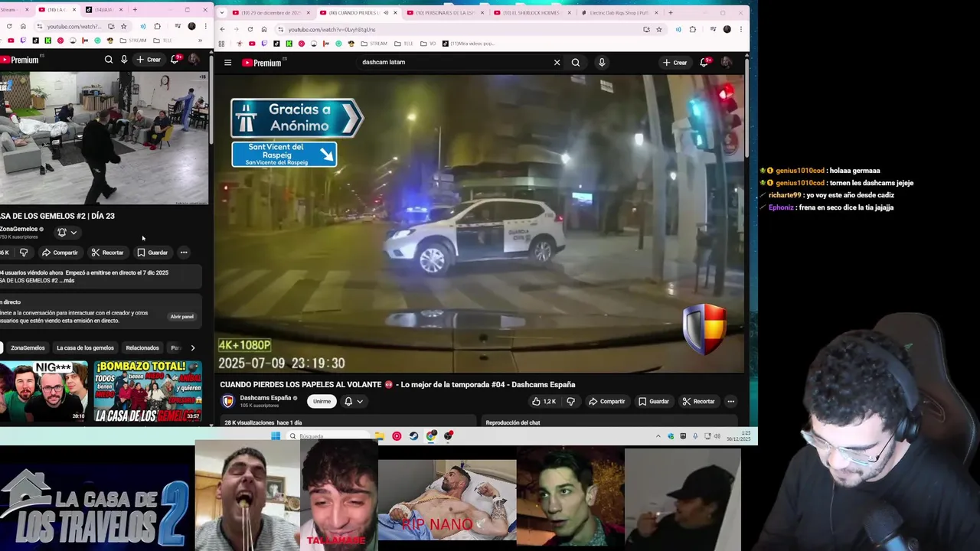The width and height of the screenshot is (980, 551).
Task: Click the Windows Start button
Action: point(276,436)
